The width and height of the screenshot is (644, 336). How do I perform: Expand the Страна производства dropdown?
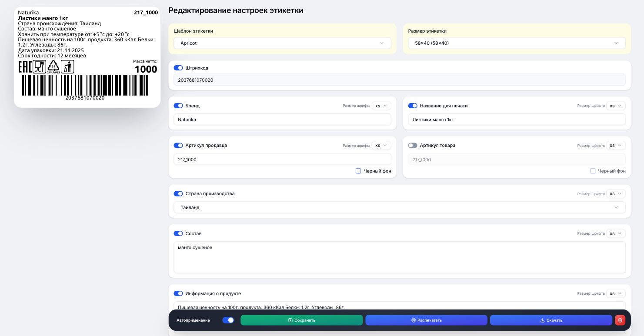click(399, 207)
